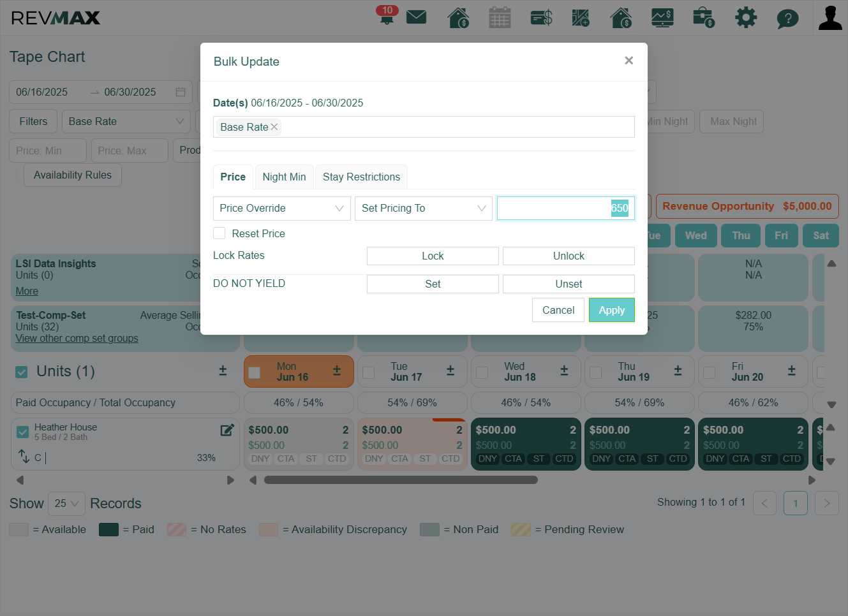Expand the Set Pricing To dropdown
Screen dimensions: 848x616
tap(424, 209)
